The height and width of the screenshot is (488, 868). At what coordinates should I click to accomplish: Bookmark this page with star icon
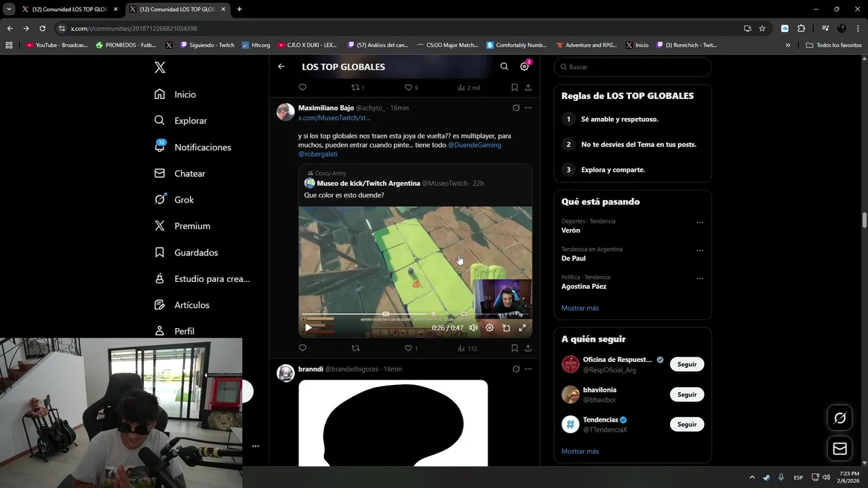[762, 28]
